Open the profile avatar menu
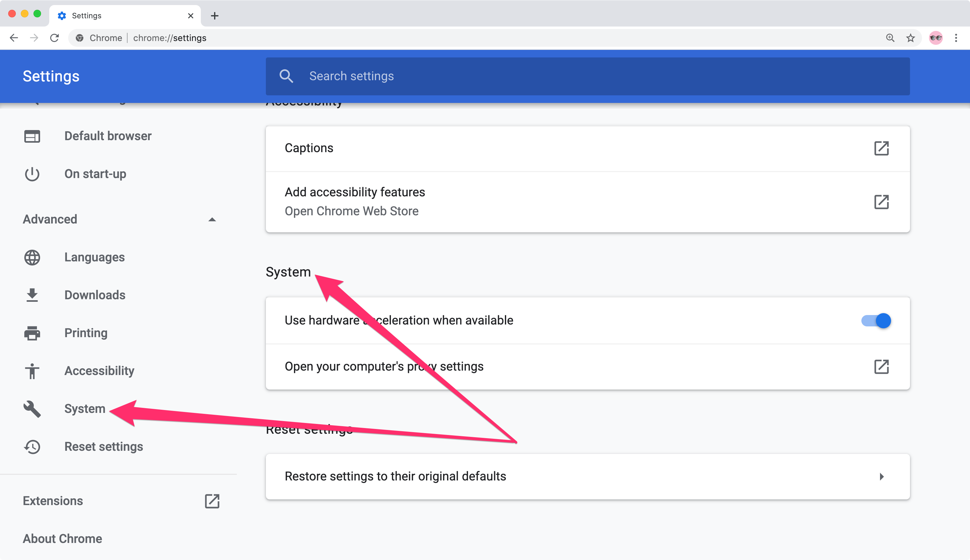970x560 pixels. point(936,38)
